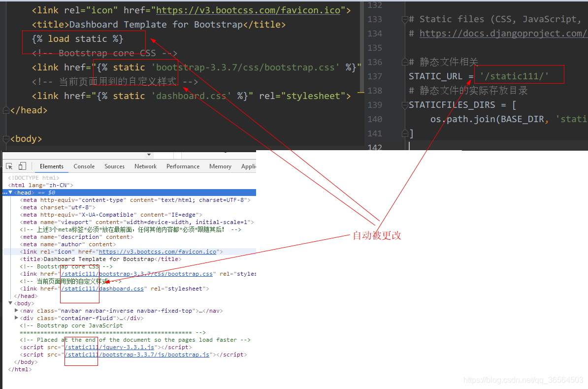Click line number 137 in the editor
The height and width of the screenshot is (389, 588).
point(375,76)
